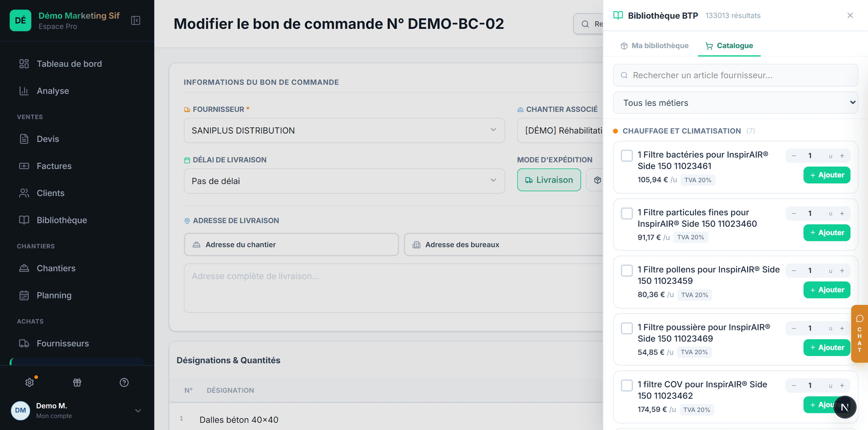The image size is (868, 430).
Task: Open the settings gear icon
Action: tap(30, 382)
